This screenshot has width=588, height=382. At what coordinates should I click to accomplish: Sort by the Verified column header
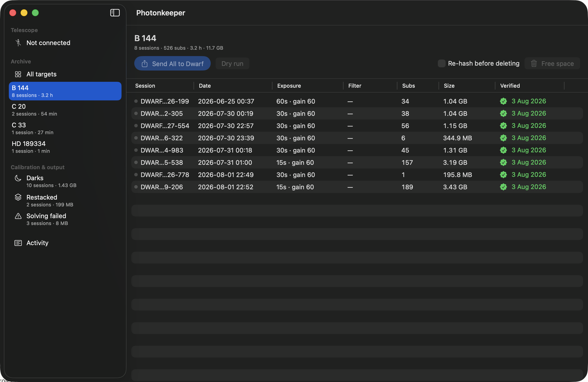coord(510,86)
